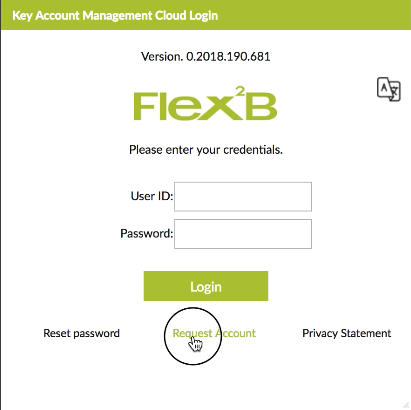Click the green Login button

(x=206, y=286)
